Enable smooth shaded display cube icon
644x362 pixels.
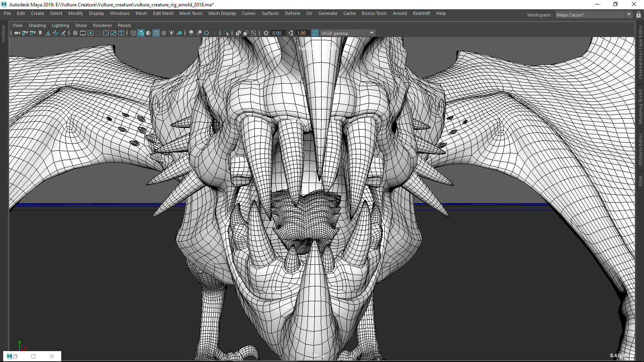click(x=141, y=33)
